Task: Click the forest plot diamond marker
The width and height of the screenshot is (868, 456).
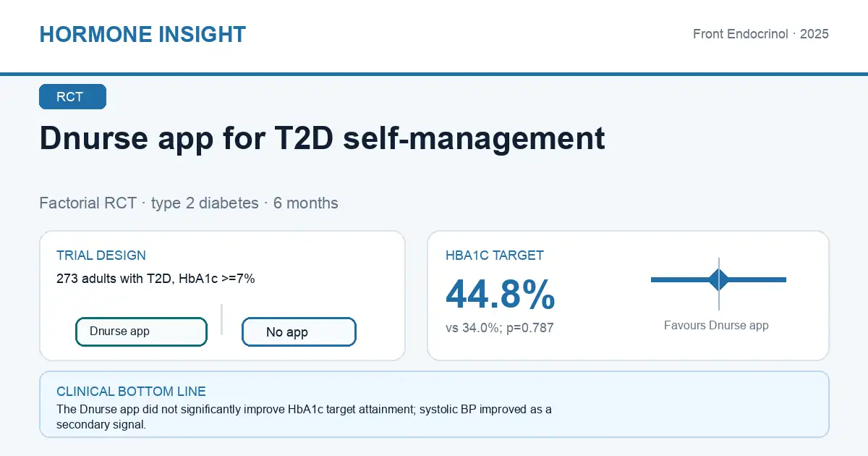Action: tap(718, 279)
